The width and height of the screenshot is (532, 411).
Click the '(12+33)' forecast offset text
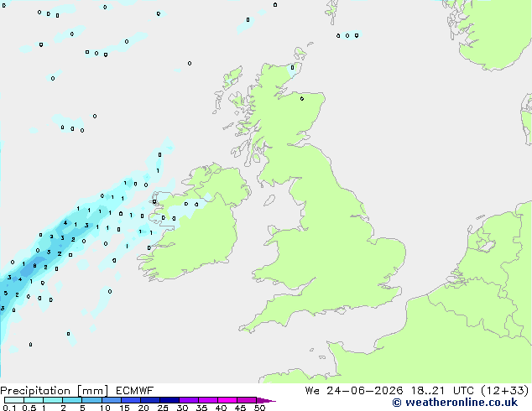pos(505,391)
